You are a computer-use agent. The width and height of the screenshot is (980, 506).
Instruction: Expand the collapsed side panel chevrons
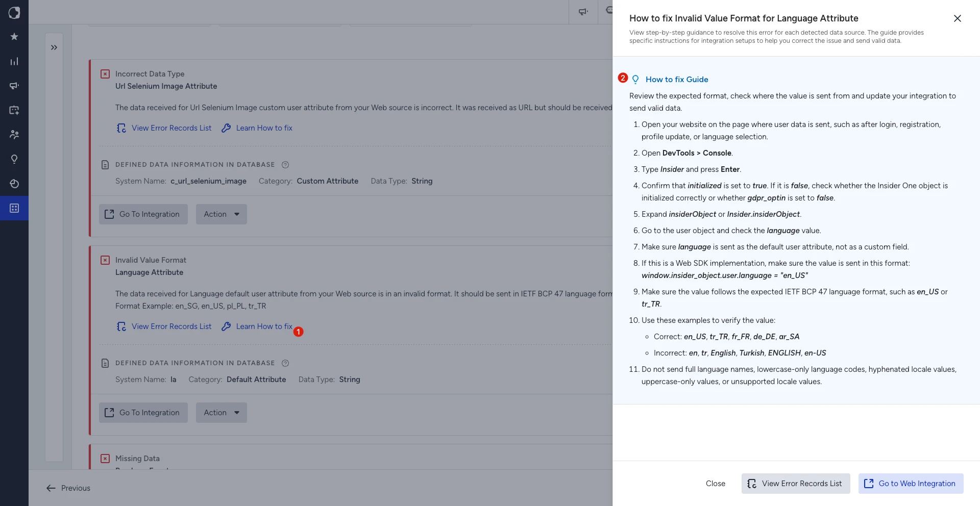[x=54, y=47]
